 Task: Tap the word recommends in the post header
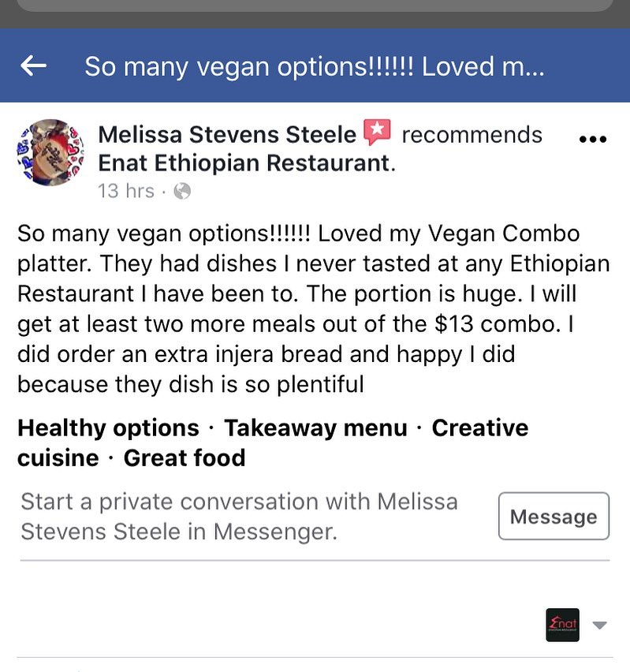(472, 135)
